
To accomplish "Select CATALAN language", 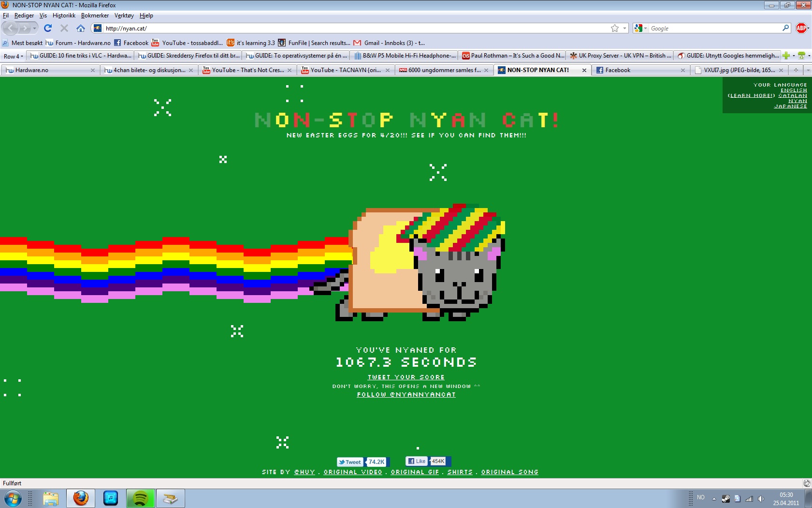I will [x=793, y=96].
